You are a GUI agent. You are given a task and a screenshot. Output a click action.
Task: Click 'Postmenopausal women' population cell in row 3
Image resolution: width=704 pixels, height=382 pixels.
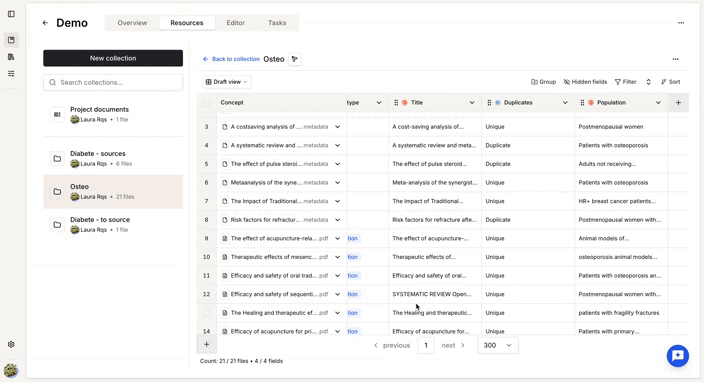[x=621, y=127]
